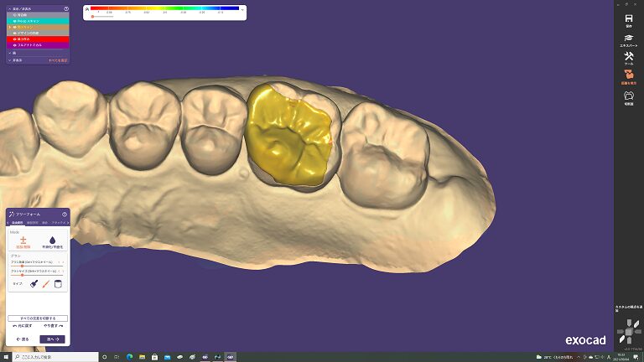Screen dimensions: 644x362
Task: Open Freeform panel help question icon
Action: [x=65, y=215]
